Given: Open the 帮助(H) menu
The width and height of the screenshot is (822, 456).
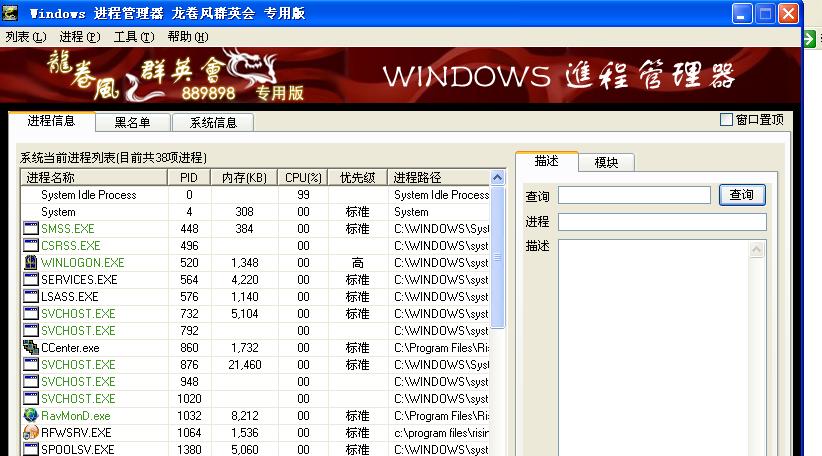Looking at the screenshot, I should click(188, 37).
